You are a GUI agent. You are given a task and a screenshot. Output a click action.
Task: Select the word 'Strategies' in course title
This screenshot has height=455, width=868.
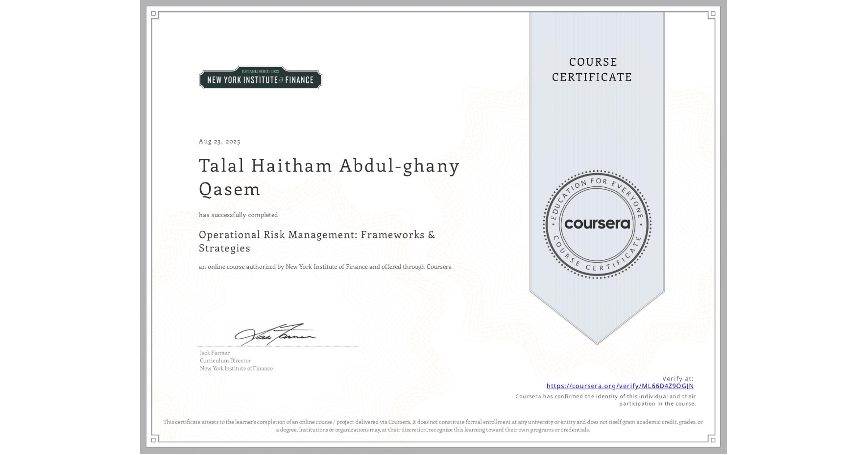(224, 248)
